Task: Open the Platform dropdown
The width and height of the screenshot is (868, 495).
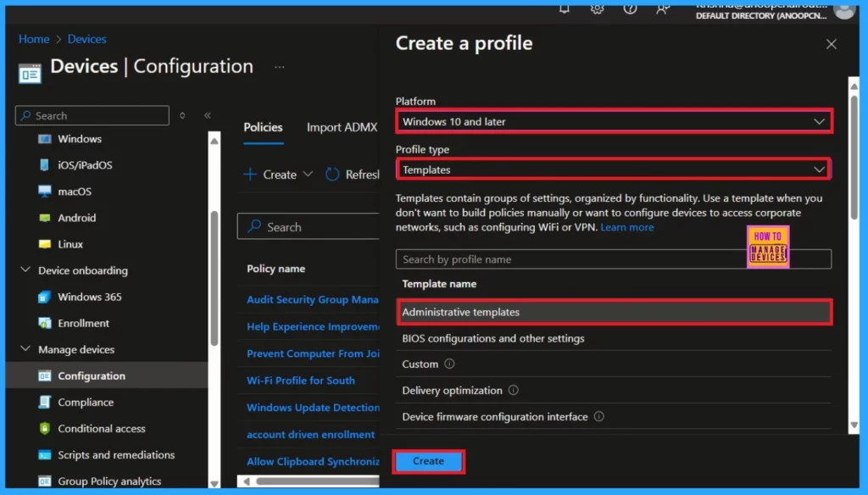Action: 614,121
